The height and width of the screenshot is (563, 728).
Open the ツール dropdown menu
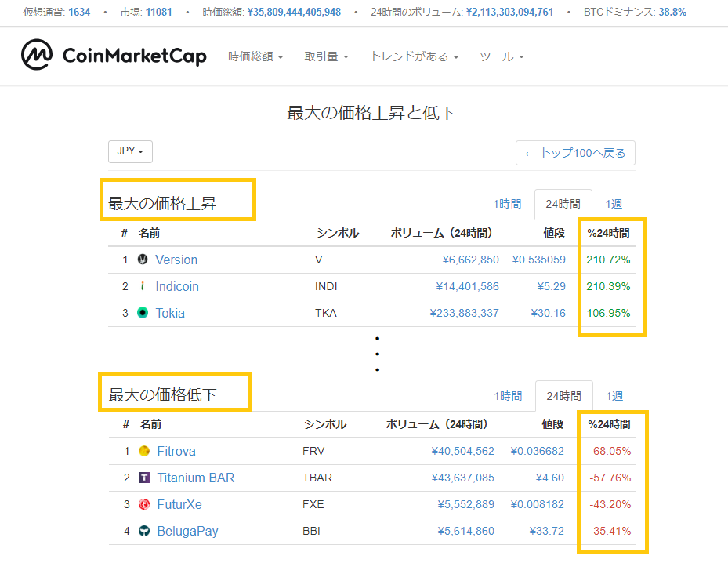coord(502,56)
